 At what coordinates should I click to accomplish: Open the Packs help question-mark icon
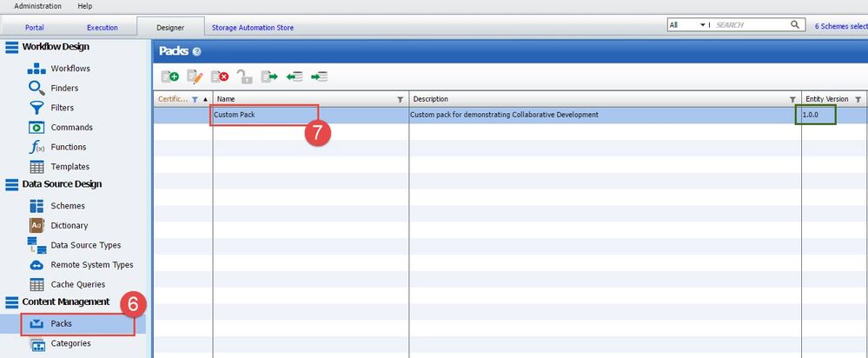196,52
